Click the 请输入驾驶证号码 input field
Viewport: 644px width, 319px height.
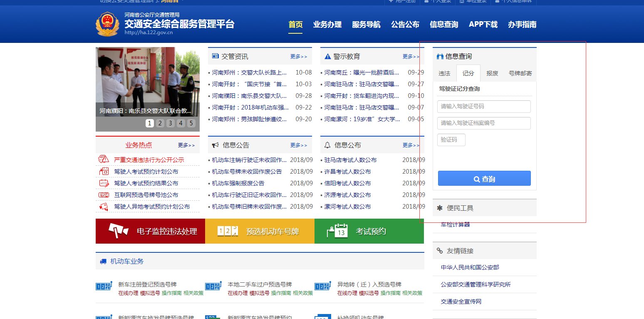(484, 107)
